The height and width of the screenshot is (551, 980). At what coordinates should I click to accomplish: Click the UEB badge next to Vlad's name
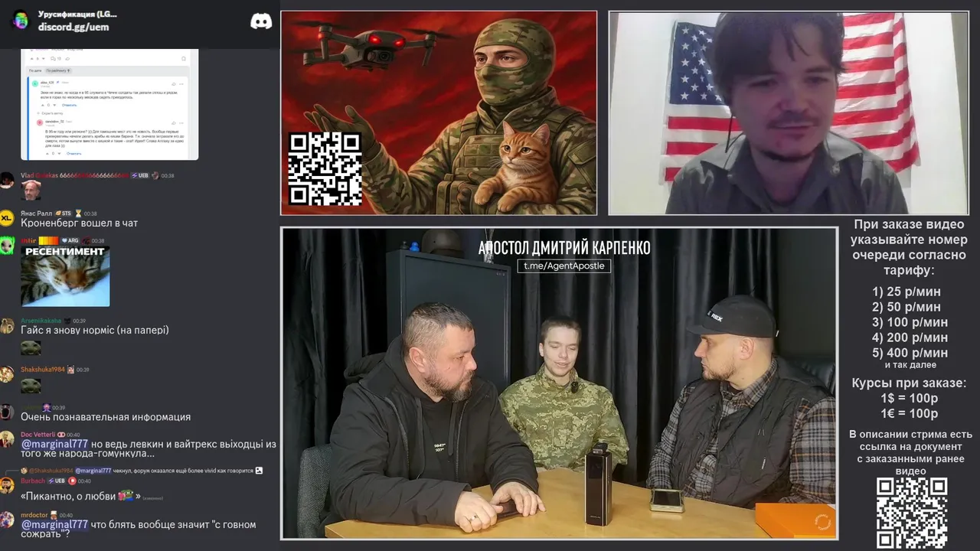[x=139, y=175]
